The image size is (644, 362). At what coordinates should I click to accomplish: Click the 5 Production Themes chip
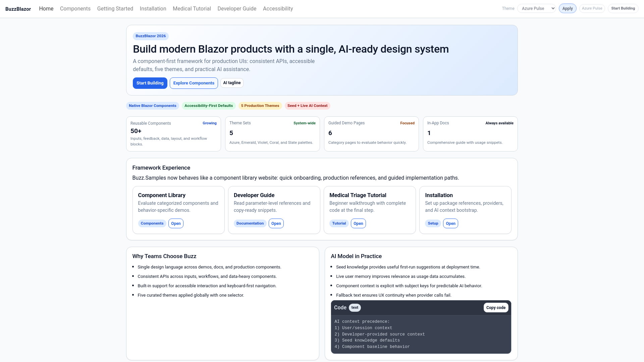tap(260, 106)
